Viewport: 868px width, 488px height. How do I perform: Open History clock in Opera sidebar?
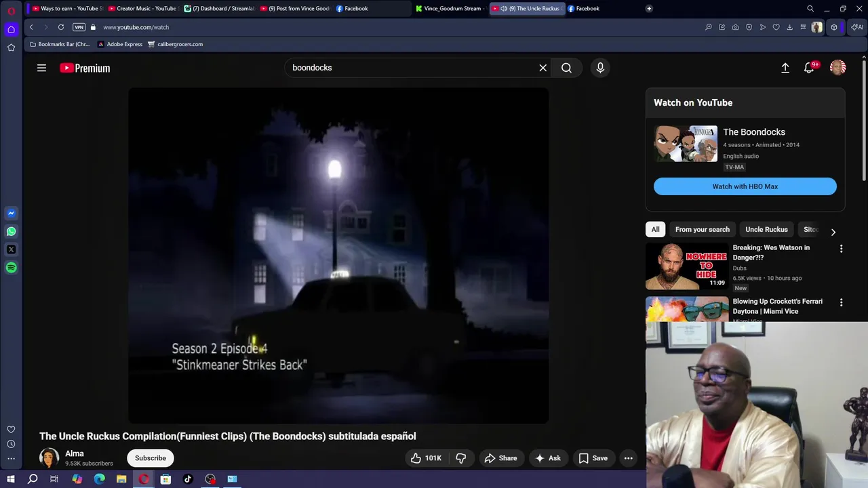tap(11, 445)
